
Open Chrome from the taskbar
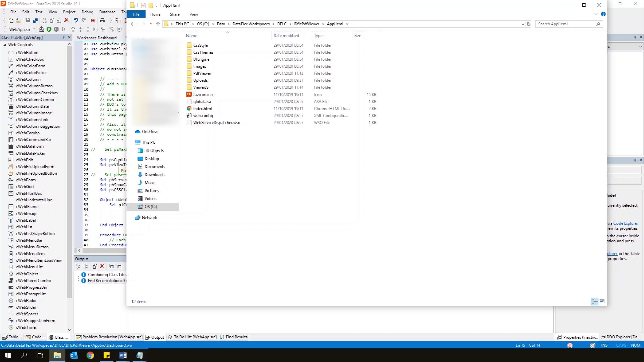coord(90,355)
